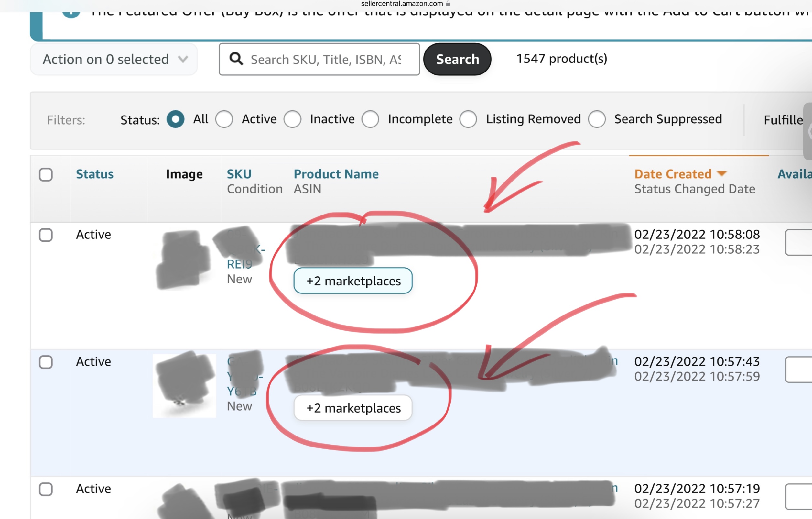Screen dimensions: 812x519
Task: Sort the table by Product Name
Action: coord(336,174)
